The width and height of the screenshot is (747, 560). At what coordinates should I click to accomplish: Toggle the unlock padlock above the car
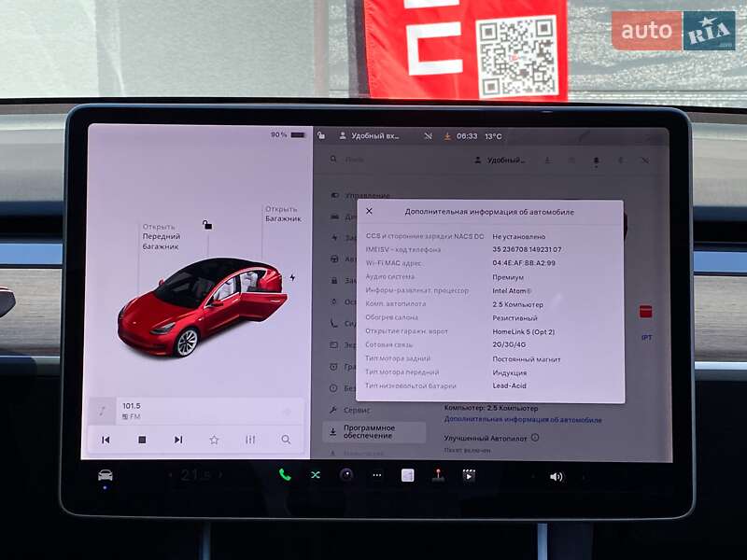207,226
